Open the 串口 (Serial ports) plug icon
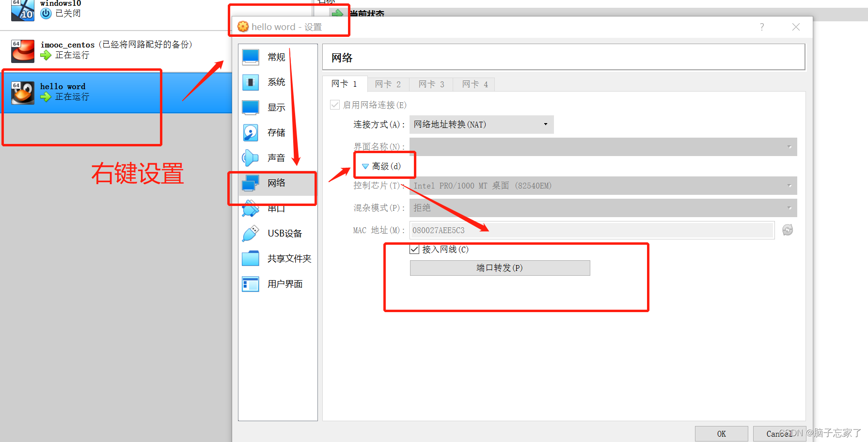The image size is (868, 442). 251,208
